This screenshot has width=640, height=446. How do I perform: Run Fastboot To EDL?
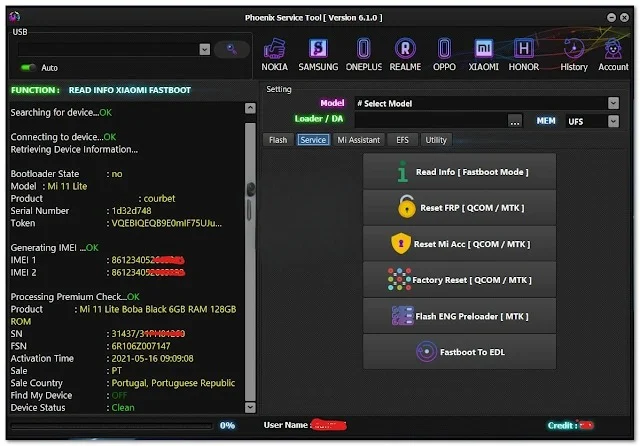pyautogui.click(x=459, y=352)
